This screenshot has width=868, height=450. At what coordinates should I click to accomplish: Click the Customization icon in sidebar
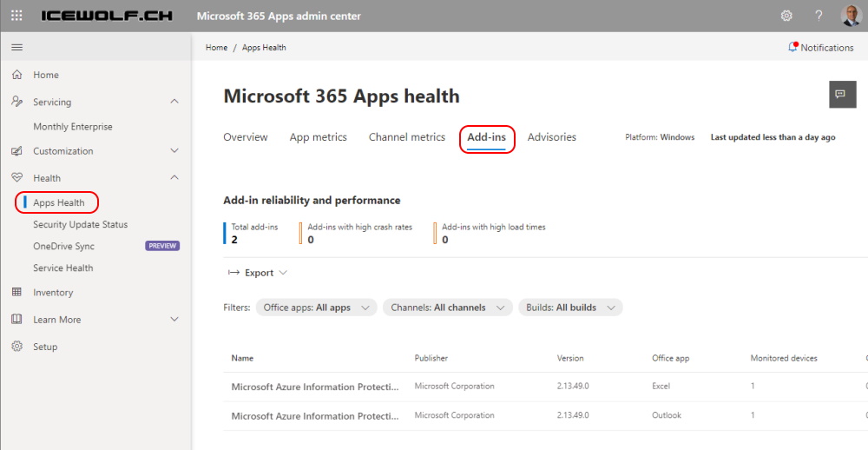pos(17,151)
